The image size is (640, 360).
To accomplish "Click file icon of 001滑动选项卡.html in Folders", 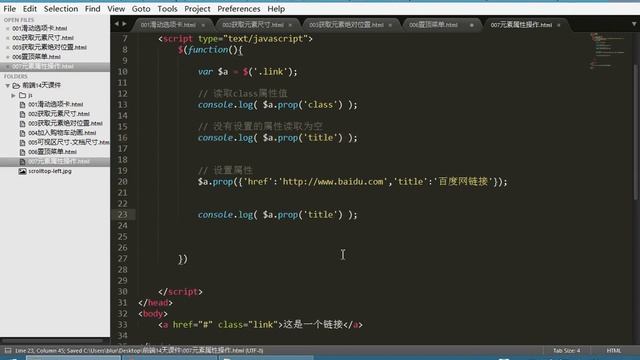I will coord(22,104).
